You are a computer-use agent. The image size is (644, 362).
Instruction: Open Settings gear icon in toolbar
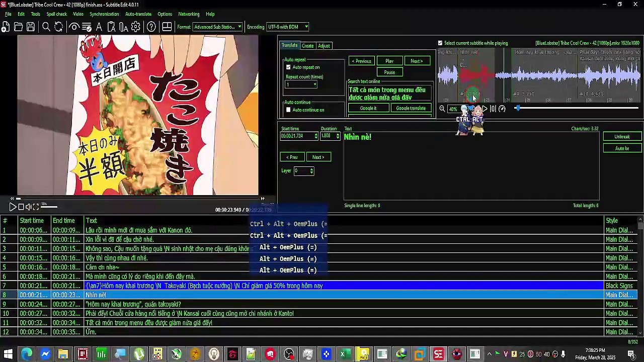pyautogui.click(x=136, y=27)
